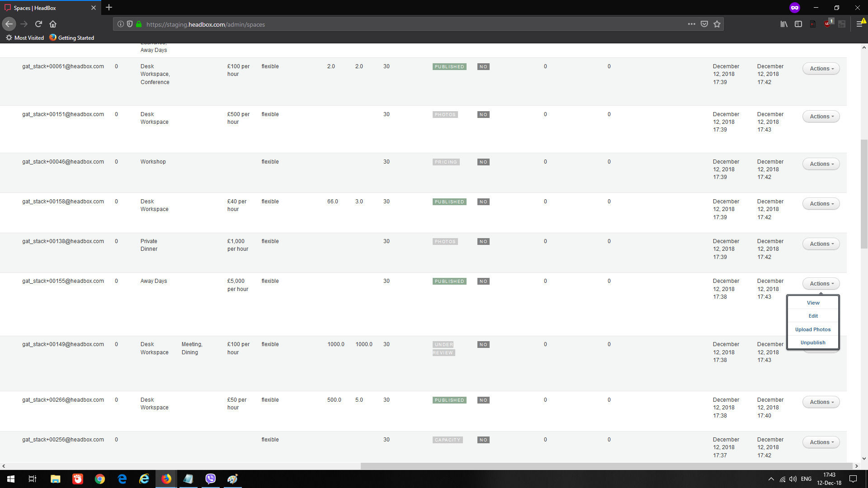Open Viber from the taskbar
The height and width of the screenshot is (488, 868).
[x=210, y=479]
